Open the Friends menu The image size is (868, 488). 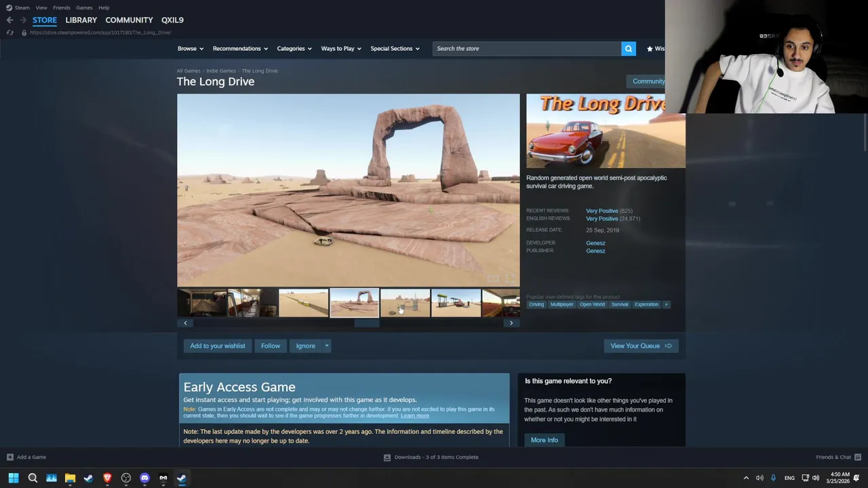tap(62, 7)
